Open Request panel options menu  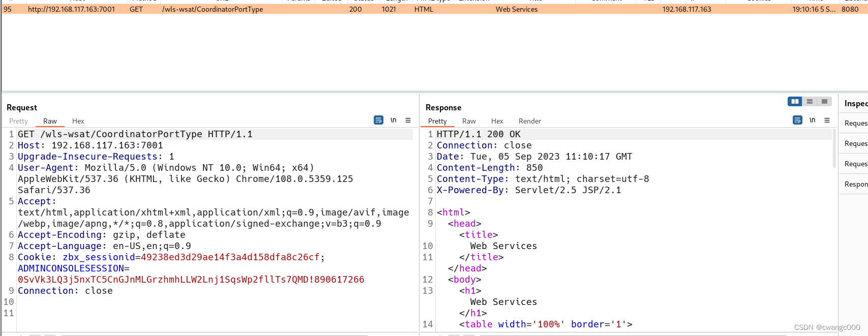[x=408, y=120]
